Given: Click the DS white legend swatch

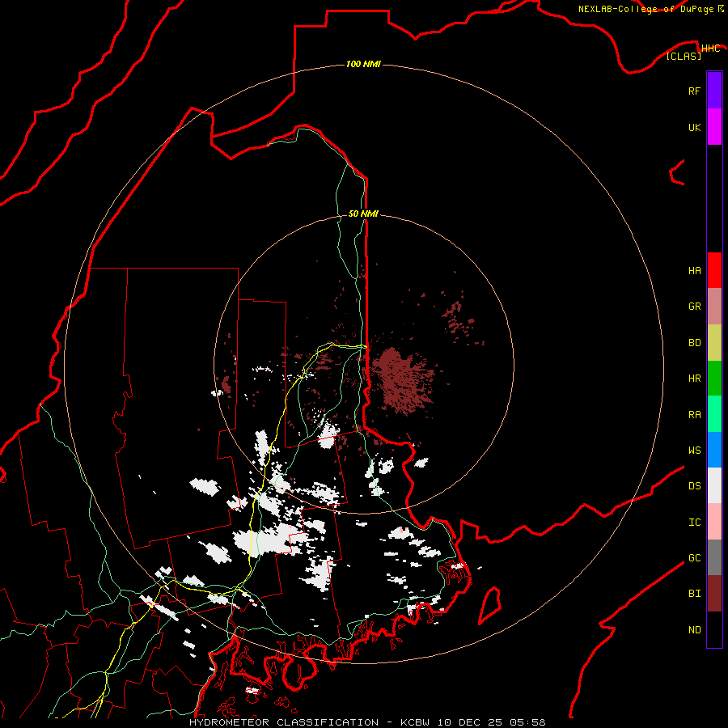Looking at the screenshot, I should pos(714,485).
